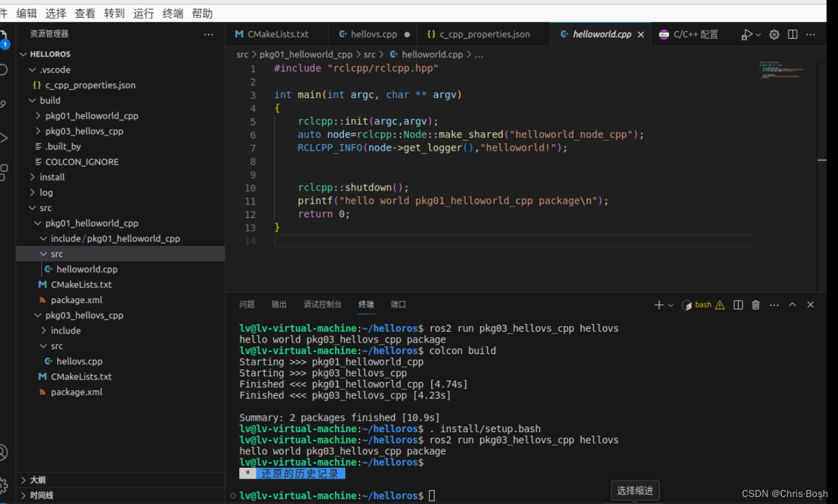Close the helloworld.cpp editor tab

[x=640, y=34]
